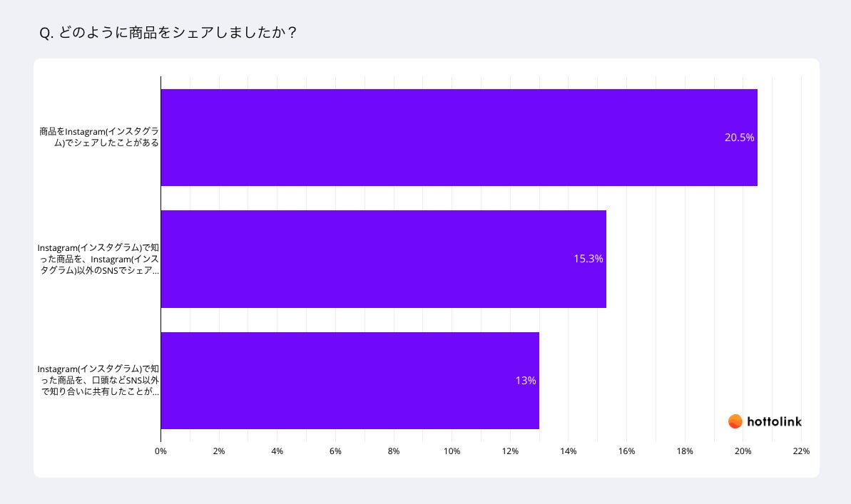This screenshot has width=851, height=504.
Task: Click the 20.5% value label
Action: point(739,138)
